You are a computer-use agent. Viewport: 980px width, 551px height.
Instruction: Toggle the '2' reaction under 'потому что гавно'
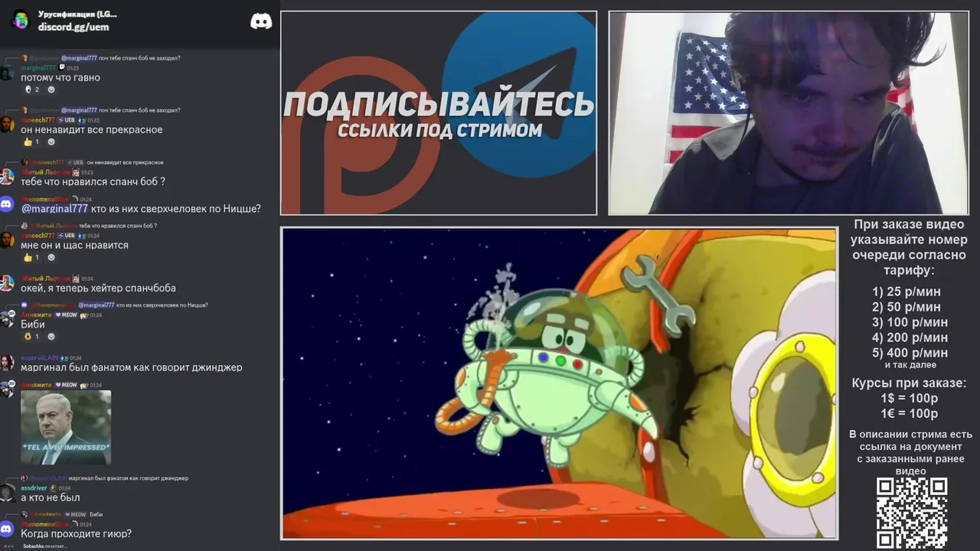click(32, 90)
